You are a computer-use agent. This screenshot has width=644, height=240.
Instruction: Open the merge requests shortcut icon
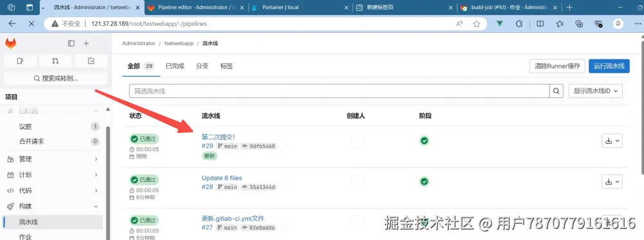55,61
